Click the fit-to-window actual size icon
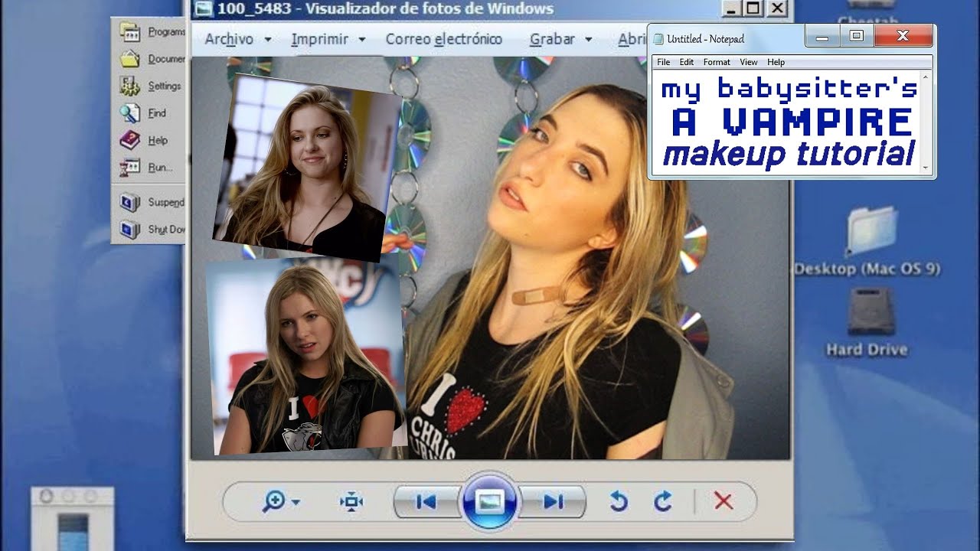 [351, 502]
